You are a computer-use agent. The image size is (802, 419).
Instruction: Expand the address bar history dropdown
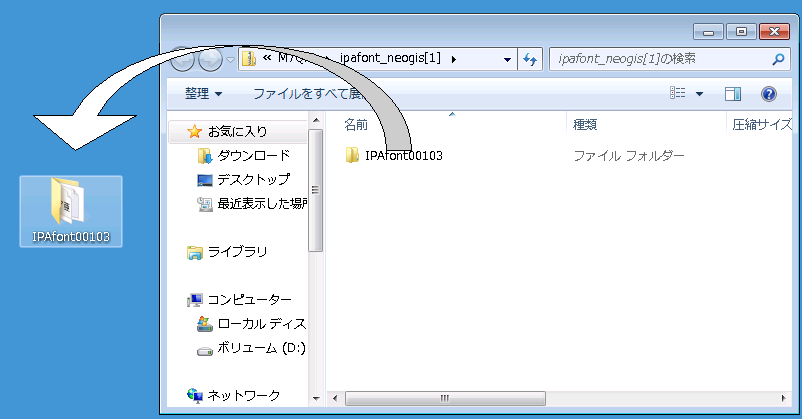[x=507, y=59]
